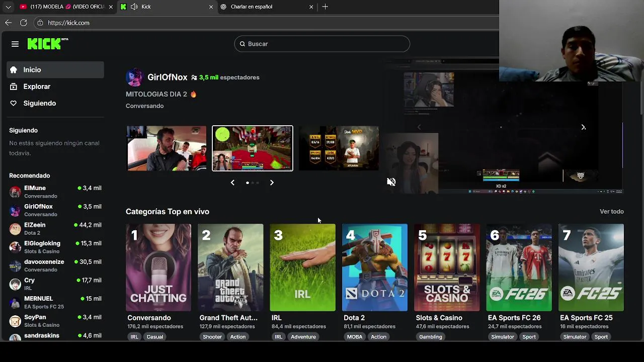Screen dimensions: 644x362
Task: Click the Casual tag under Conversando
Action: (x=155, y=337)
